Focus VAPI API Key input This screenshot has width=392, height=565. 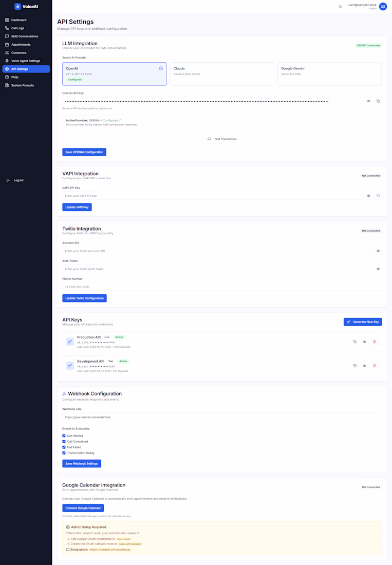click(x=213, y=196)
